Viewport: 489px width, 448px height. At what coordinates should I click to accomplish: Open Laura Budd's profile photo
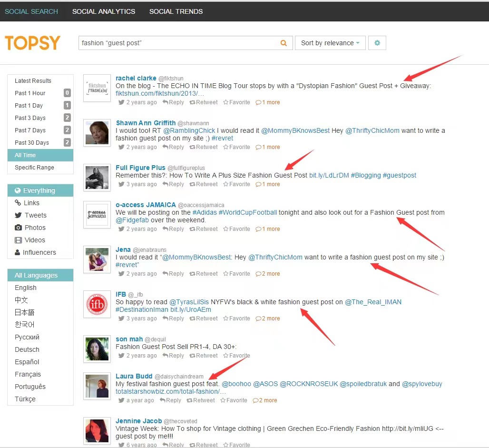(97, 386)
